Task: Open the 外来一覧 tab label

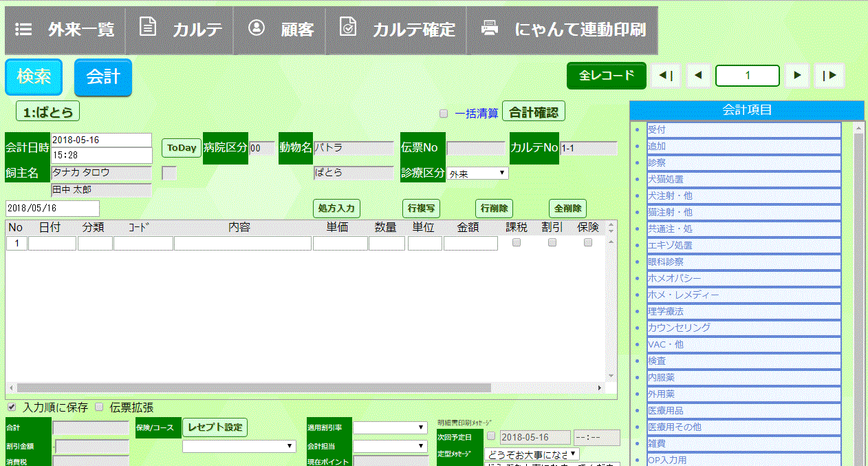Action: point(81,30)
